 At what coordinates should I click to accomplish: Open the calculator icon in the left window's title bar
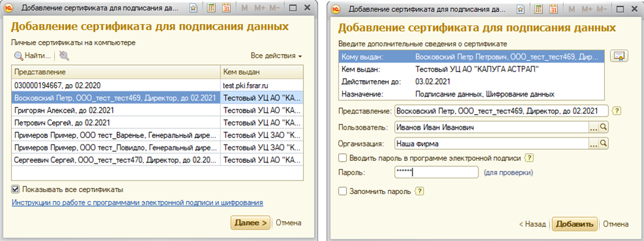(x=212, y=8)
